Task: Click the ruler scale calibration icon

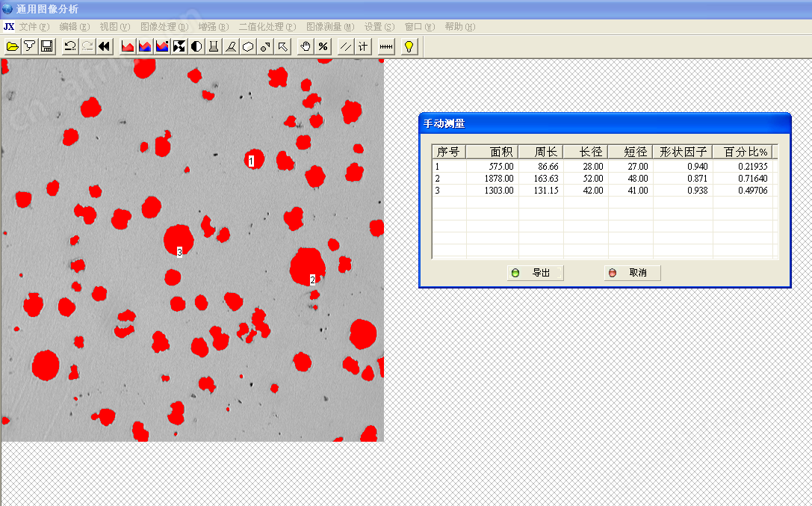Action: 386,46
